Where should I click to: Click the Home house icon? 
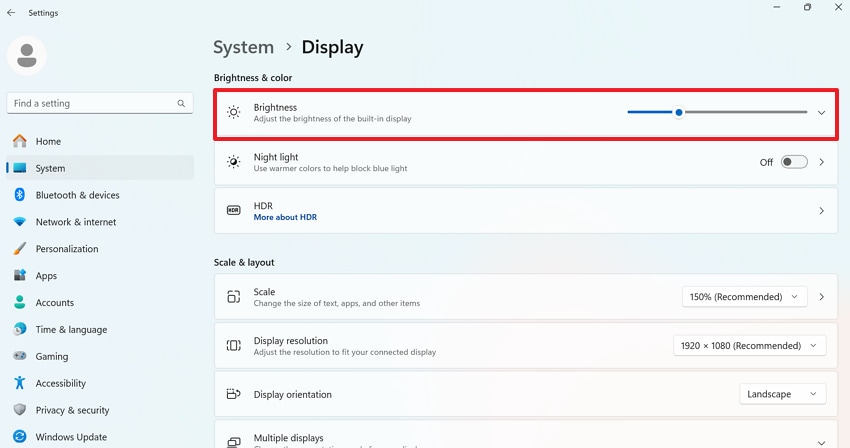20,141
